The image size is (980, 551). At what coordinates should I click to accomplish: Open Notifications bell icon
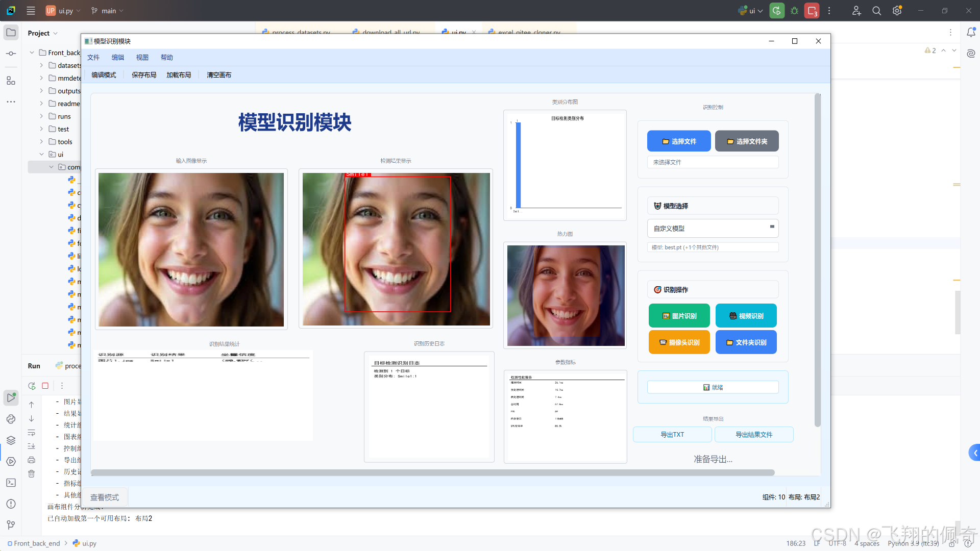(971, 33)
